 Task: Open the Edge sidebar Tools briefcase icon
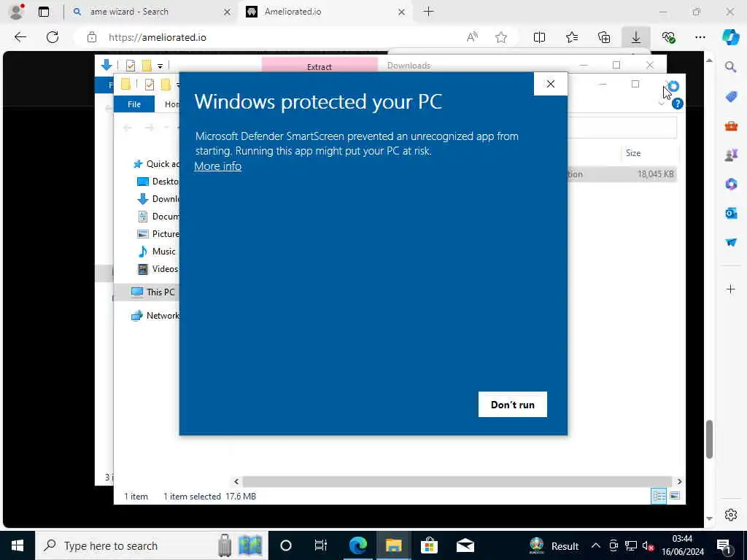tap(731, 125)
